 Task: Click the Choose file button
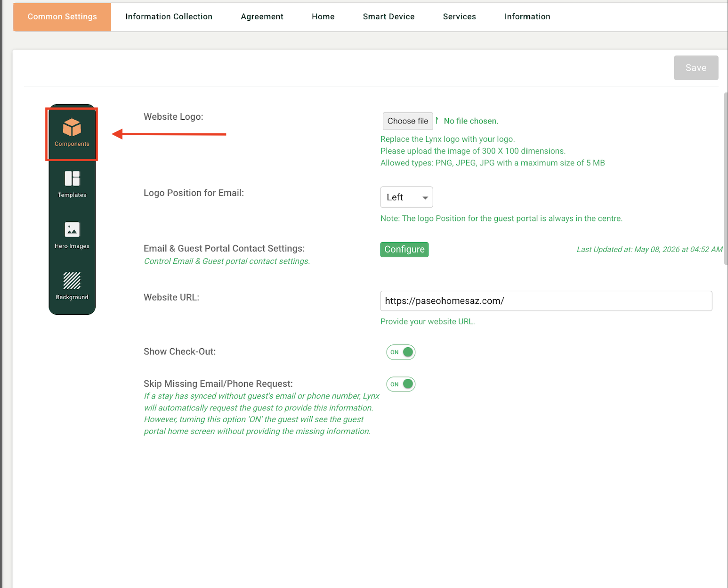[408, 121]
